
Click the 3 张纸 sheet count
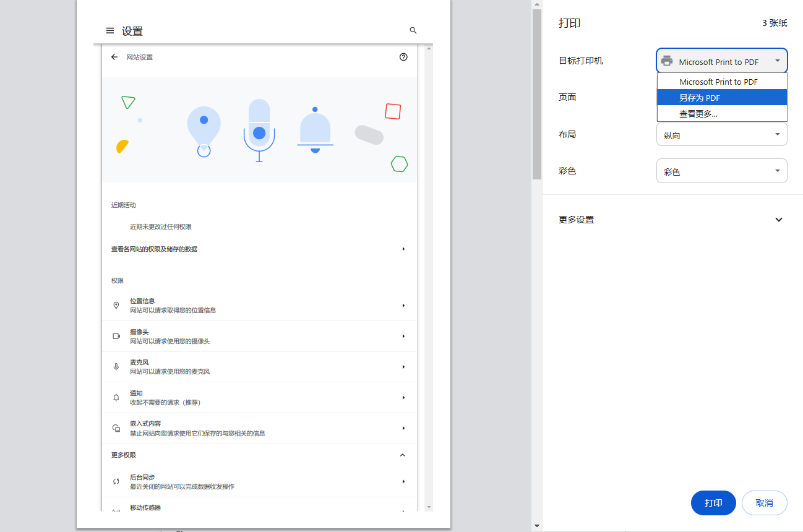coord(775,23)
